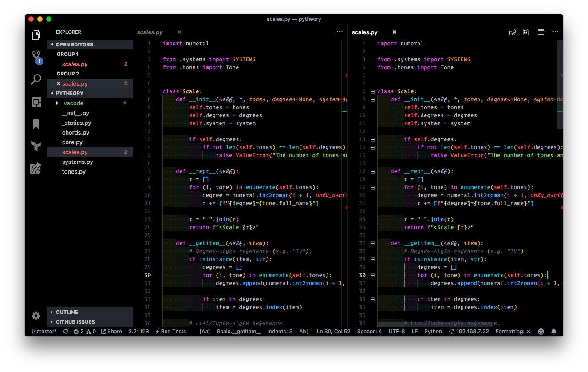Open the Manage gear menu
The height and width of the screenshot is (372, 588).
pos(36,316)
